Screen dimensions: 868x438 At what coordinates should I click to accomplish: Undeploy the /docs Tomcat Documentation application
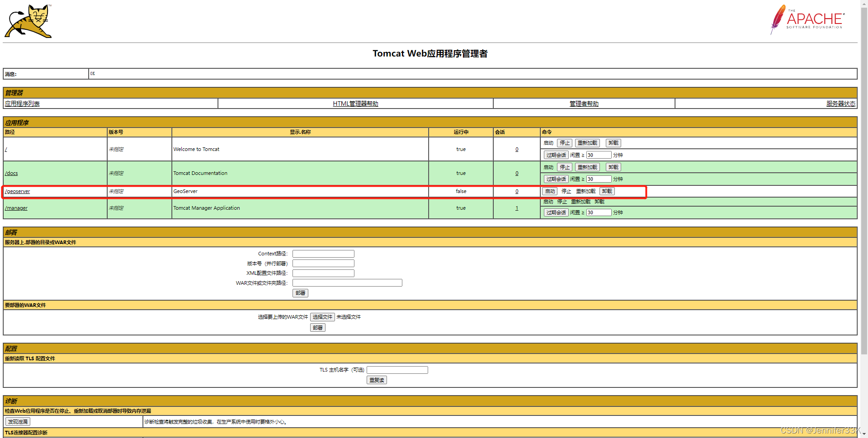tap(613, 167)
